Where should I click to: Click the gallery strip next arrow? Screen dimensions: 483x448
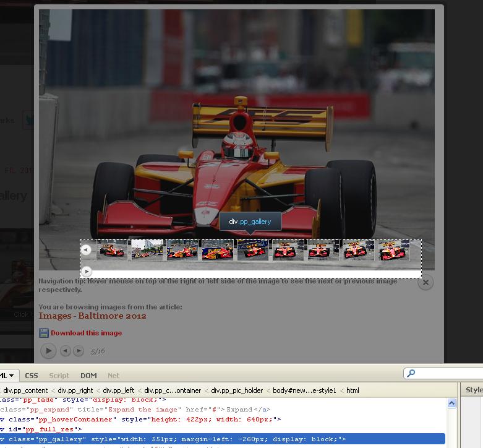(x=87, y=272)
